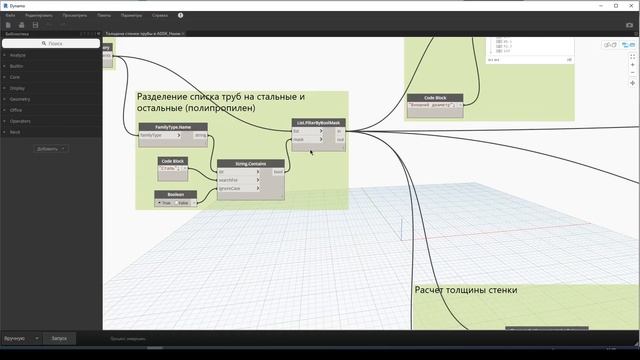Viewport: 640px width, 360px height.
Task: Click the String.Contains node header
Action: (251, 164)
